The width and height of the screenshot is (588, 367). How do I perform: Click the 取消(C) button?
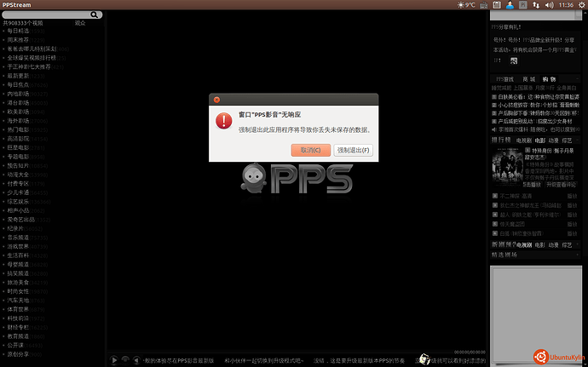[311, 150]
